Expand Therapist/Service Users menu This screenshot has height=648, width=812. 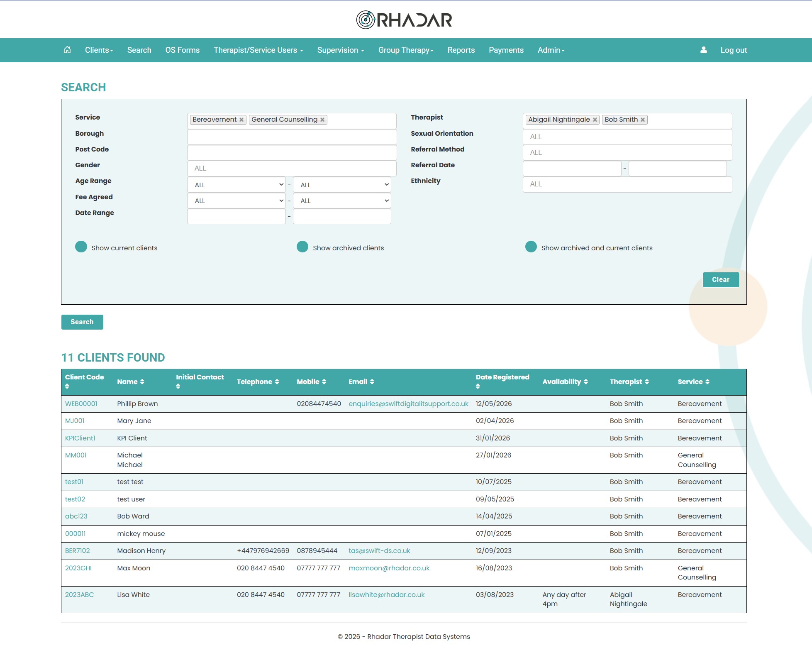[x=258, y=50]
